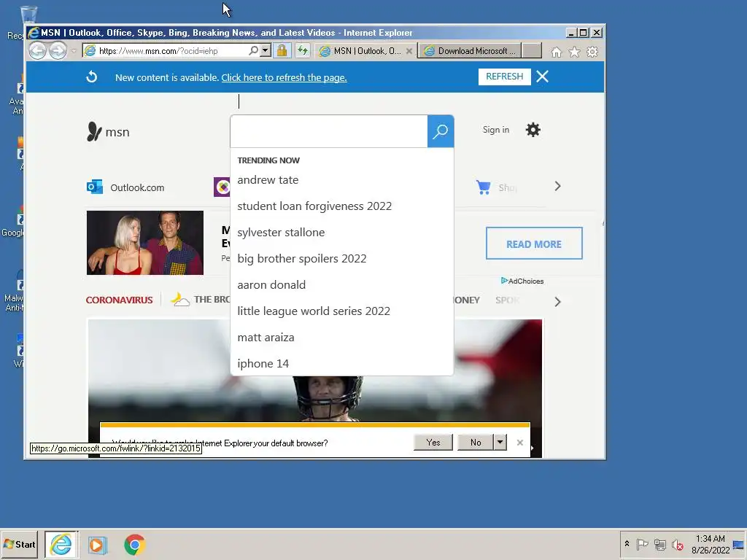Click 'Click here to refresh the page' link

pos(284,77)
